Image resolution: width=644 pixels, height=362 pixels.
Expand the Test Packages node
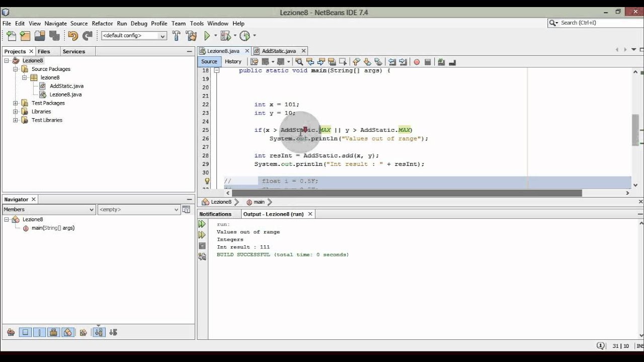click(x=16, y=103)
